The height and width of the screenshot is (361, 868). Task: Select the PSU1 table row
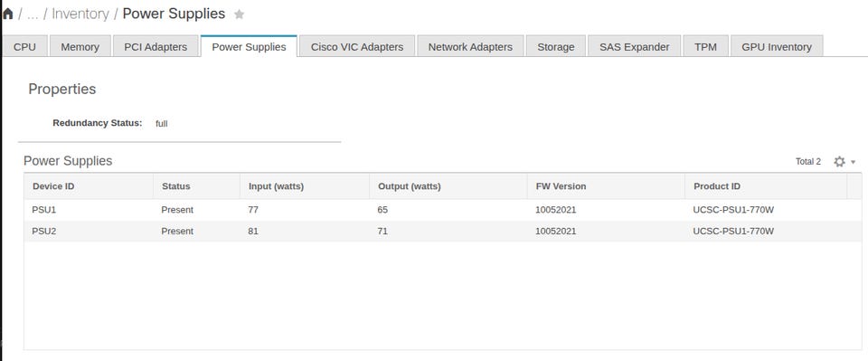(x=443, y=211)
